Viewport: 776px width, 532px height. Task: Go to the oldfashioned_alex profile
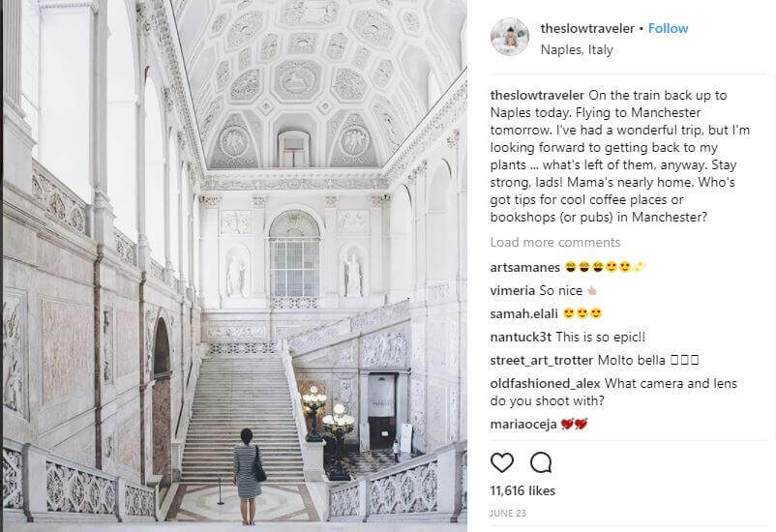click(x=545, y=384)
